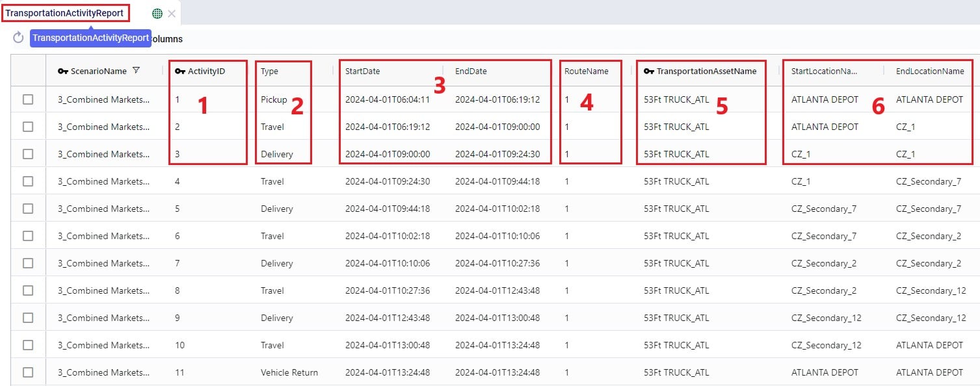This screenshot has height=386, width=980.
Task: Open the ScenarioName column filter funnel
Action: [136, 71]
